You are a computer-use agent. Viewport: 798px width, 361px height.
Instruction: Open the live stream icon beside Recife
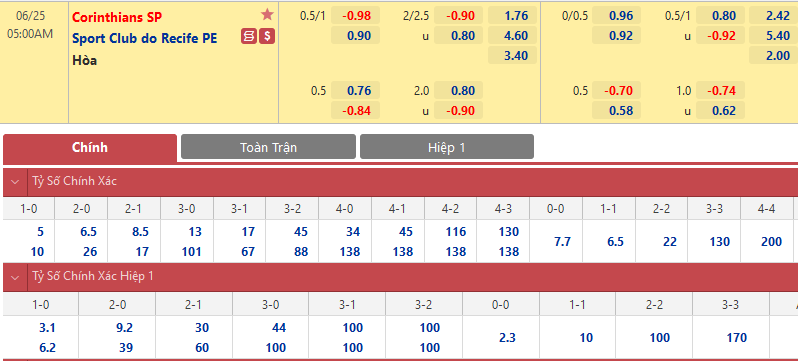pos(249,37)
